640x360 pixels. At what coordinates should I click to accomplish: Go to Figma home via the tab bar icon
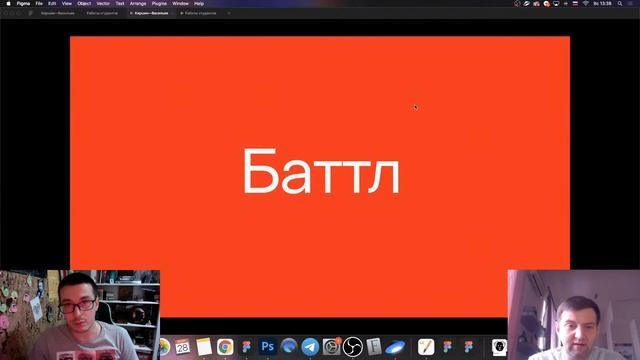[31, 13]
